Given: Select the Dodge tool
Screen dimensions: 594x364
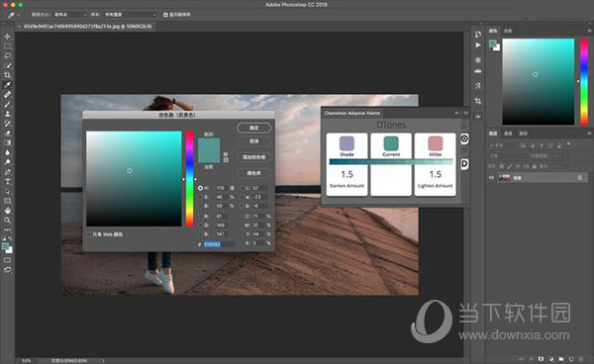Looking at the screenshot, I should click(x=7, y=162).
